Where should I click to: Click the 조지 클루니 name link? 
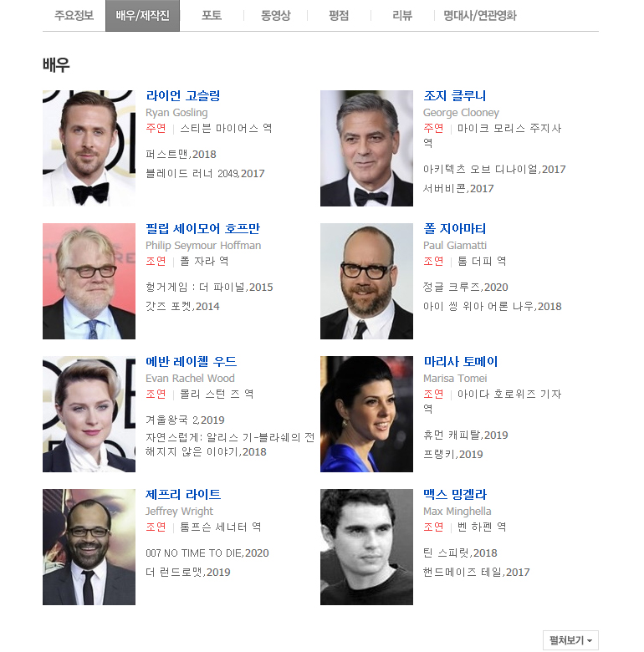pyautogui.click(x=454, y=95)
